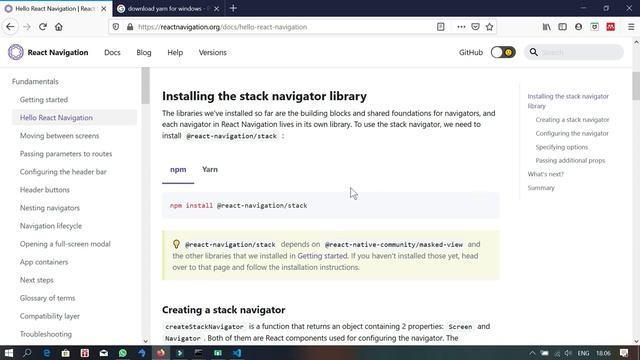Open the Library bookshelf icon
640x360 pixels.
tap(547, 27)
